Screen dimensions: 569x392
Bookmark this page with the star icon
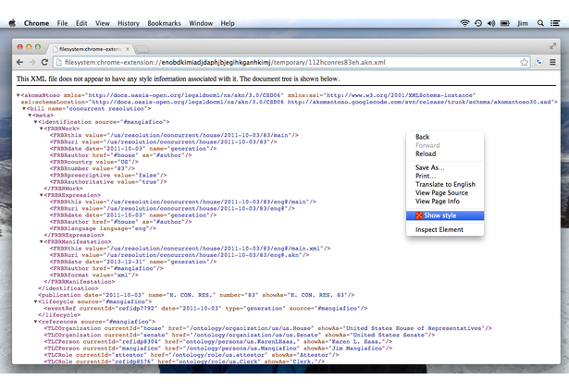click(x=524, y=62)
